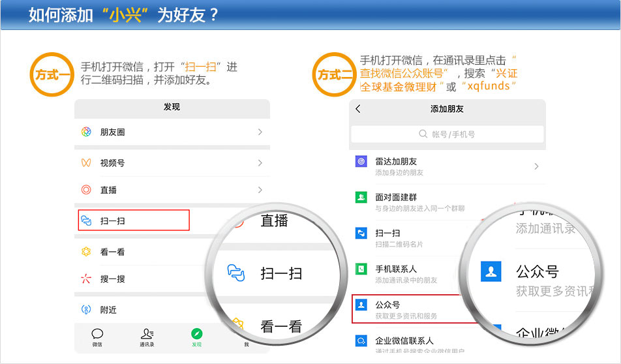Click the 看一看 icon
The height and width of the screenshot is (364, 621).
tap(86, 252)
